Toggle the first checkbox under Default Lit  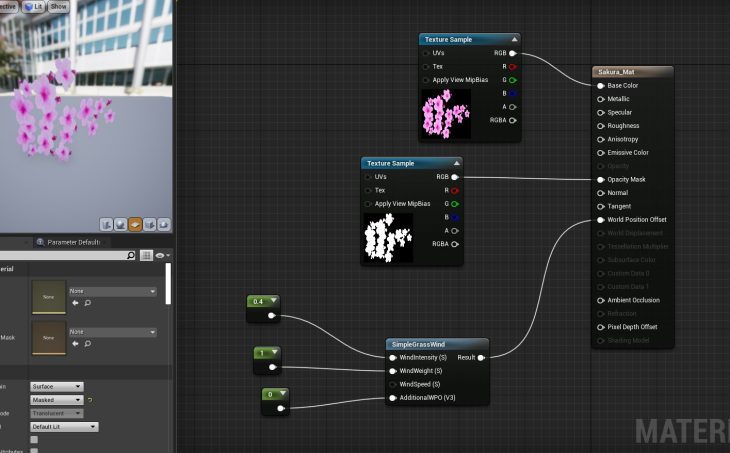pos(34,439)
